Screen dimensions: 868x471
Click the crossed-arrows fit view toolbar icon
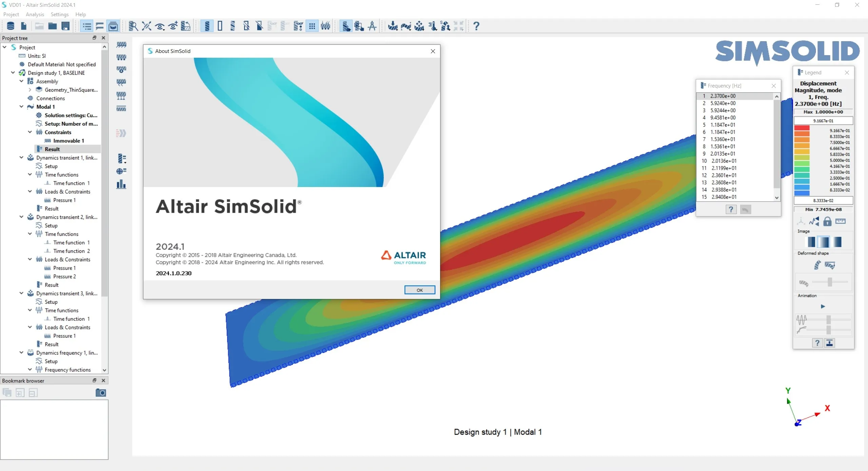(x=146, y=26)
